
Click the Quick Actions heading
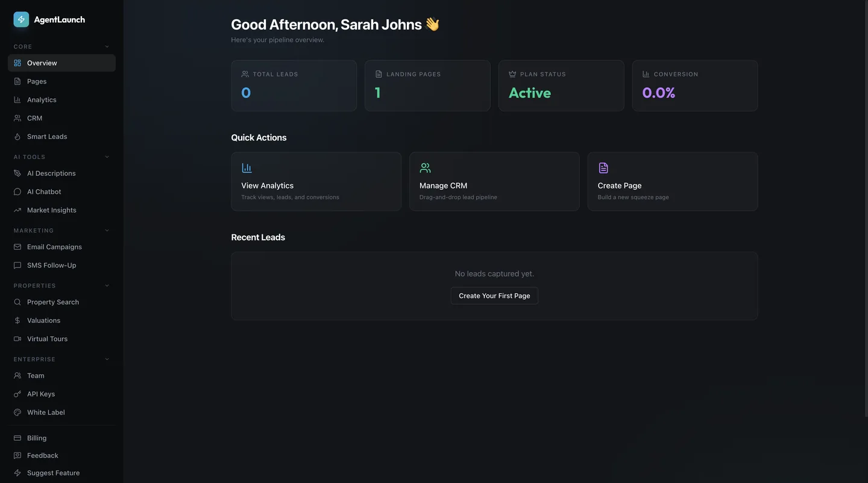pos(259,137)
